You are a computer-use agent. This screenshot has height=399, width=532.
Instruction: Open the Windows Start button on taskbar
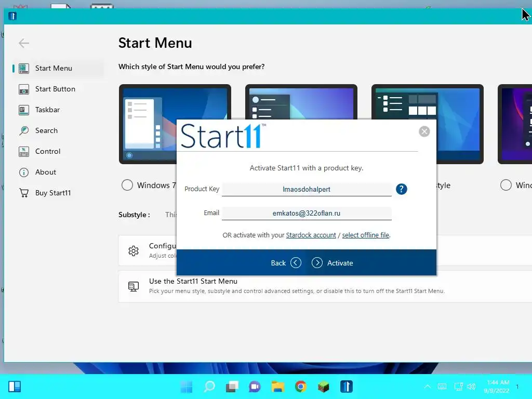point(187,387)
